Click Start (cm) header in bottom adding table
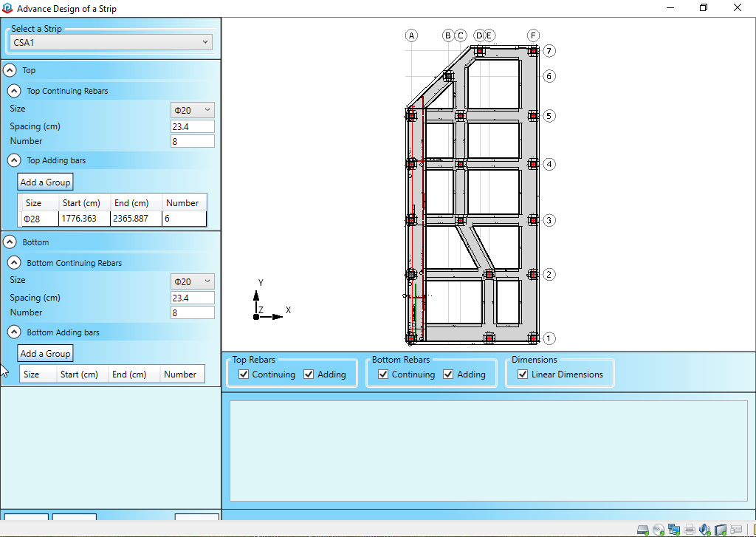The width and height of the screenshot is (756, 537). [x=82, y=374]
